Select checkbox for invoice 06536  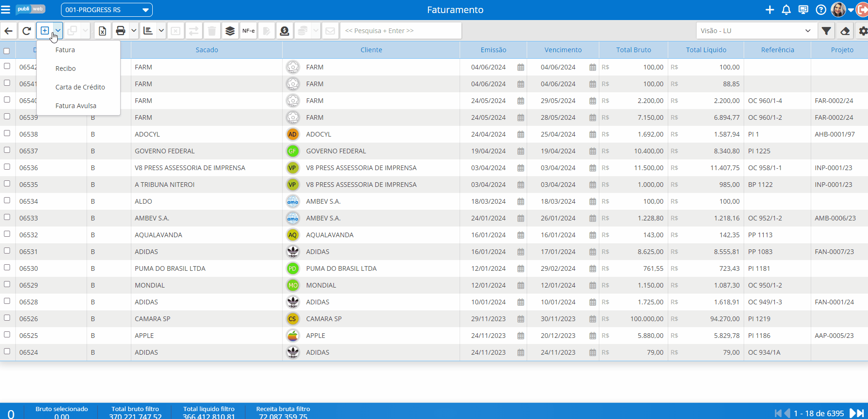tap(7, 167)
